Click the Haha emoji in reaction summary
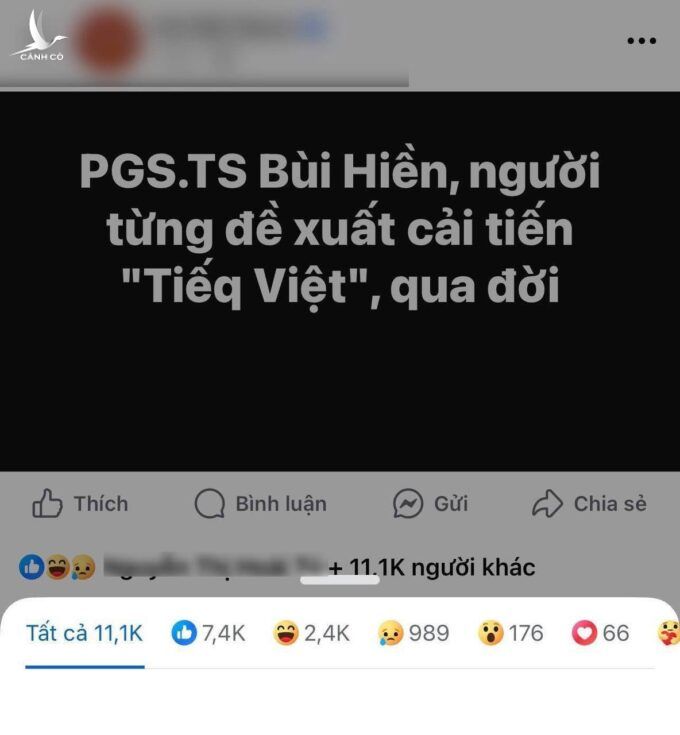The width and height of the screenshot is (680, 735). pyautogui.click(x=57, y=567)
